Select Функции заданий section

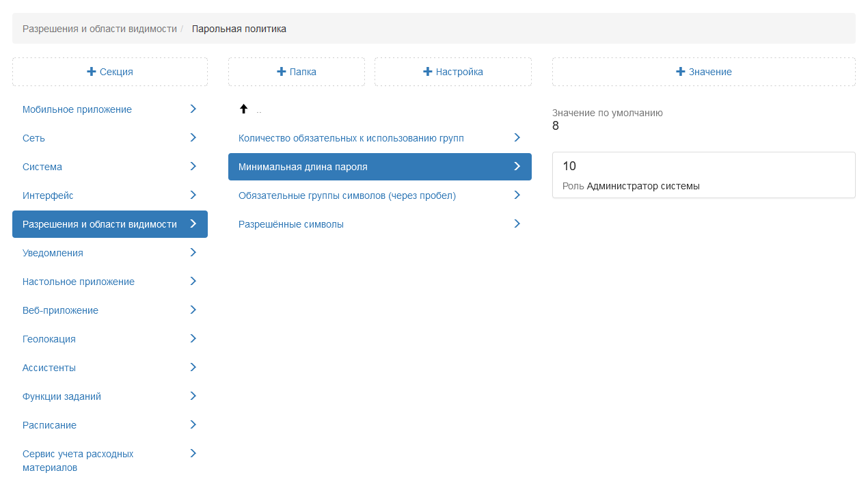click(62, 396)
